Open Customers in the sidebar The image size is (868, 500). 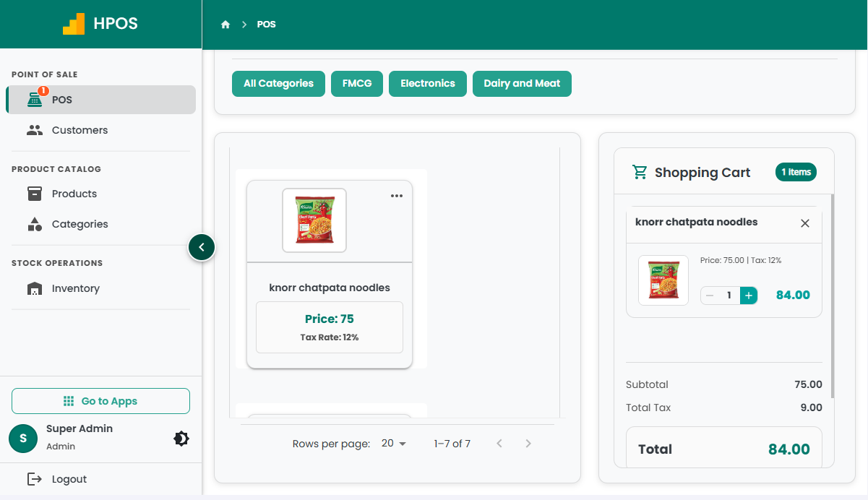click(x=101, y=130)
